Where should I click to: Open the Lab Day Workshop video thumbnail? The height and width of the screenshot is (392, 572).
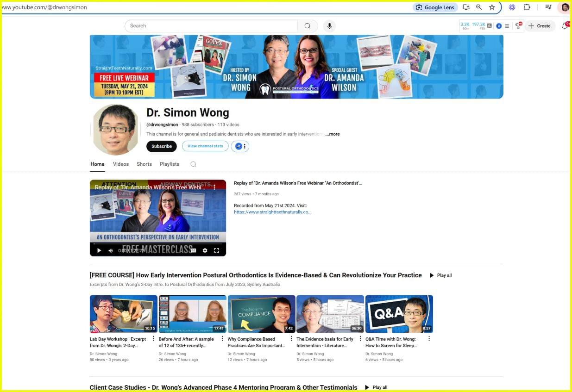tap(124, 314)
